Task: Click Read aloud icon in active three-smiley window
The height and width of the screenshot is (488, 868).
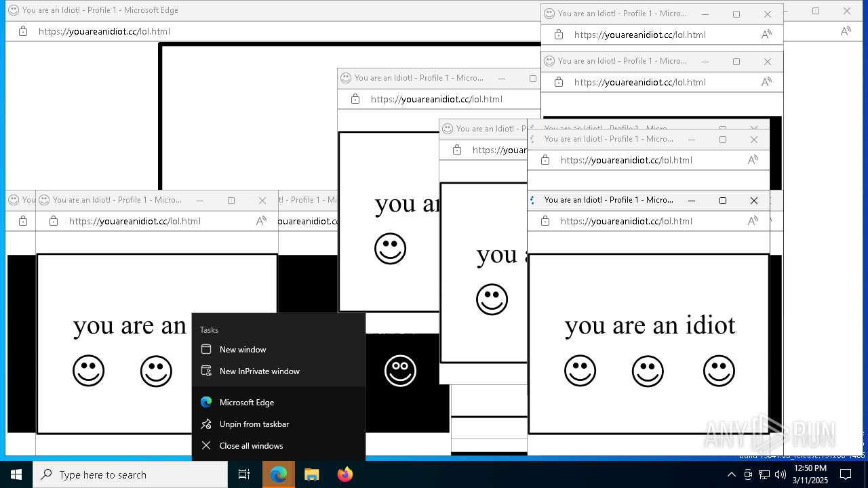Action: coord(753,221)
